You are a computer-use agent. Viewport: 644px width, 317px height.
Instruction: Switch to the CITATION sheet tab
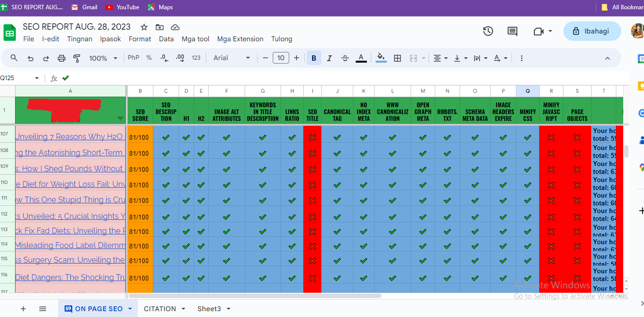[160, 309]
